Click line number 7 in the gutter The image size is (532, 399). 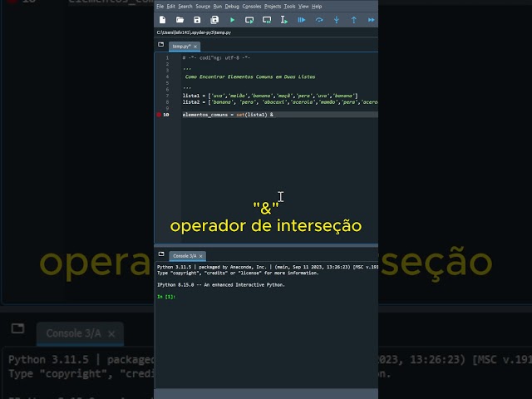click(x=167, y=96)
